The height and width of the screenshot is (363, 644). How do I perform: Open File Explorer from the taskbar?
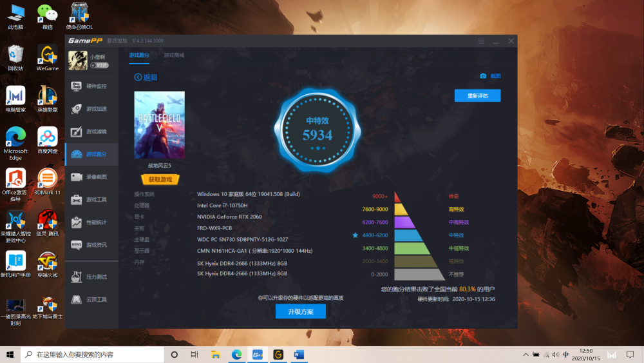216,355
